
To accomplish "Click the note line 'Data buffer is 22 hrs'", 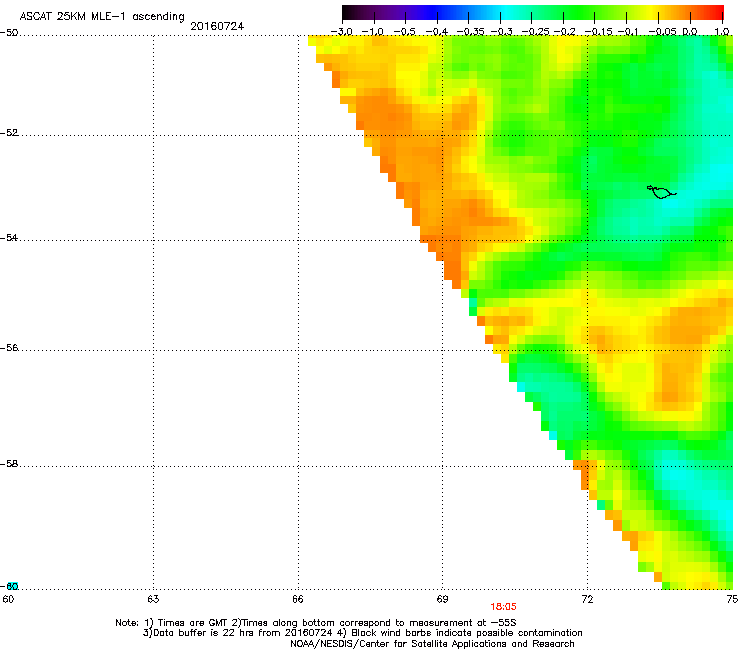I will 362,633.
